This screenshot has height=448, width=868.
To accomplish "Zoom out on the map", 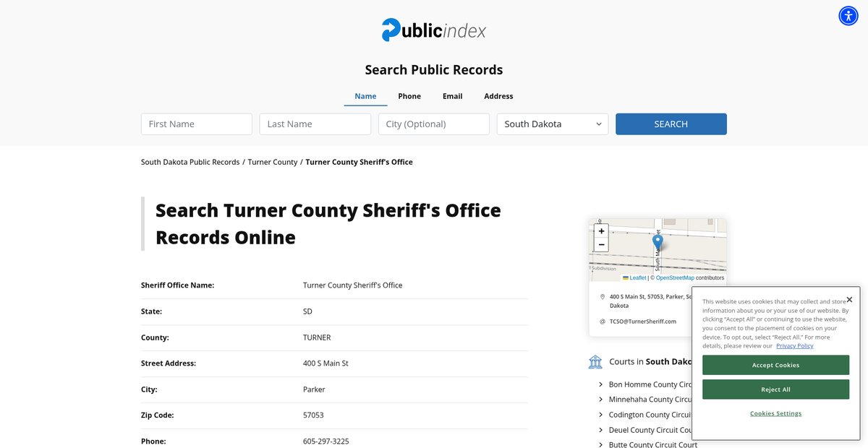I will [x=601, y=245].
